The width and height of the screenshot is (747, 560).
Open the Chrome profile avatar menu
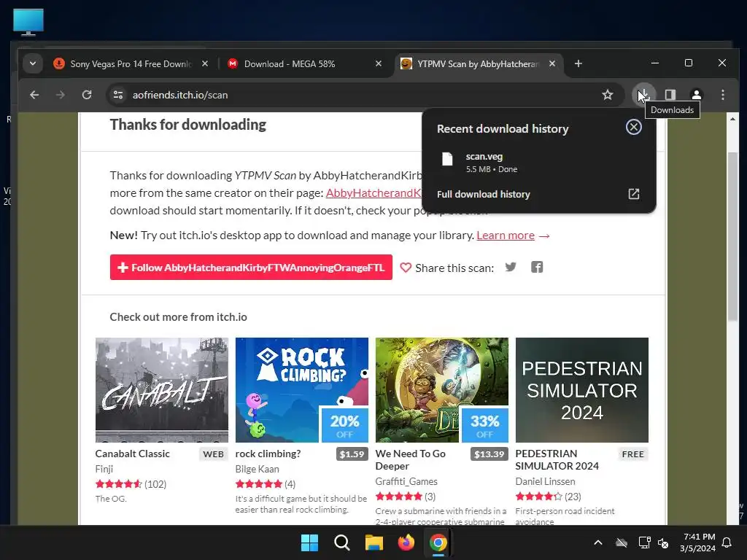(697, 95)
